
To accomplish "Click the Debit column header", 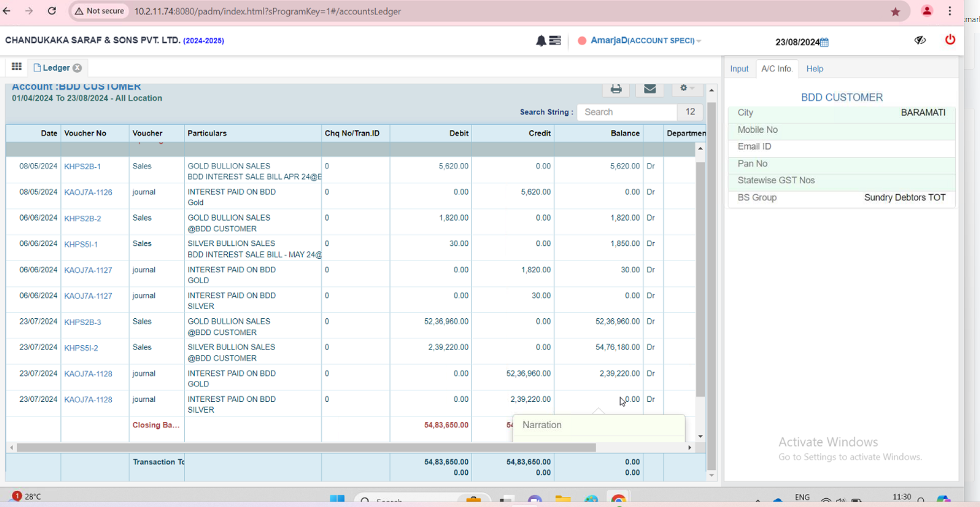I will (x=431, y=133).
